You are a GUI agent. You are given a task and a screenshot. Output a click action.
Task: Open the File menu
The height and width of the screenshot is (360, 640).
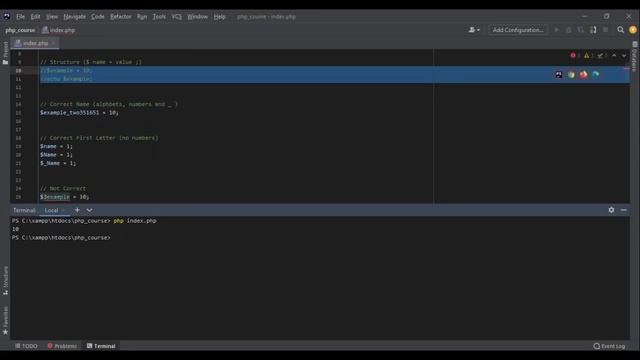[20, 17]
